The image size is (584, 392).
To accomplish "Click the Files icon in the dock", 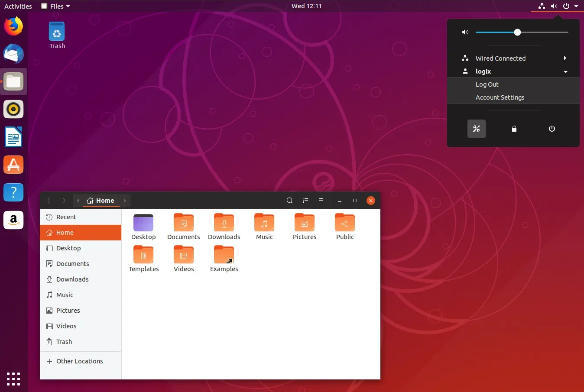I will point(13,81).
